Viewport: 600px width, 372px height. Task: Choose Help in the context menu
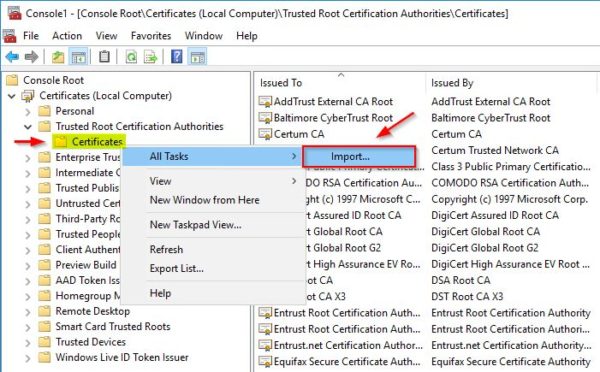tap(212, 293)
